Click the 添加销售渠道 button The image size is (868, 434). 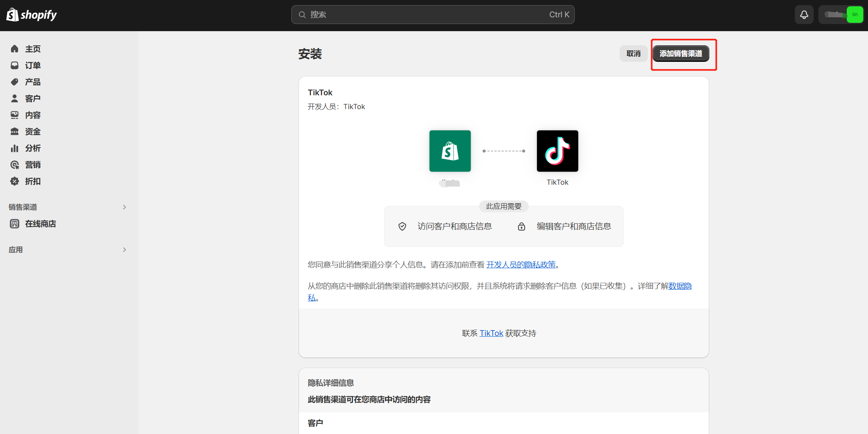tap(681, 54)
